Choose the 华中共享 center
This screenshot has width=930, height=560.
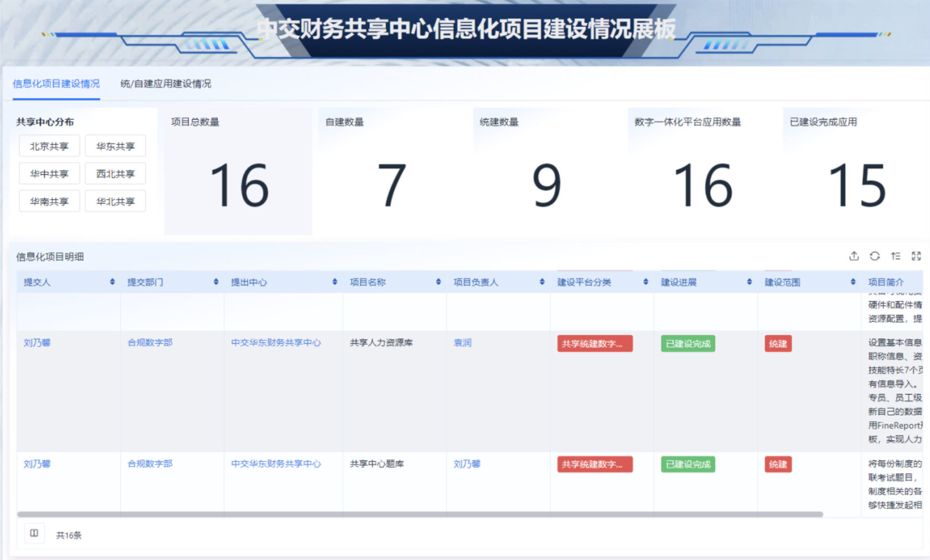(49, 174)
